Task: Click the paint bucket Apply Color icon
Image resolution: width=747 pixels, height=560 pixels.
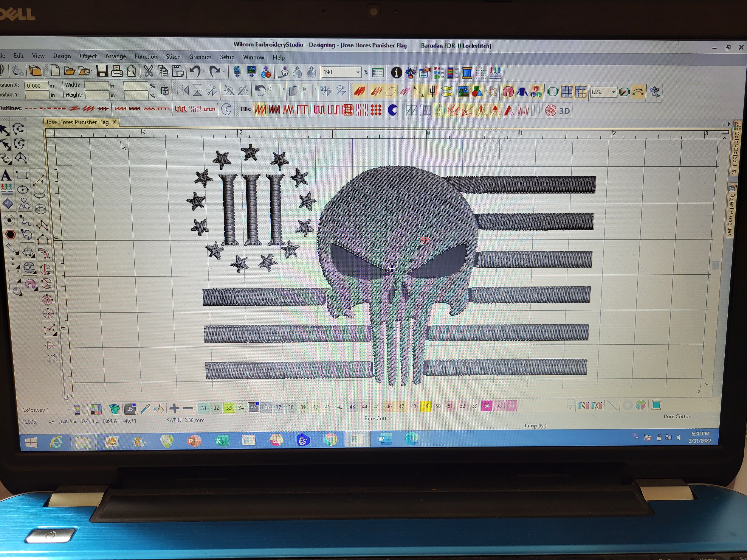Action: 159,409
